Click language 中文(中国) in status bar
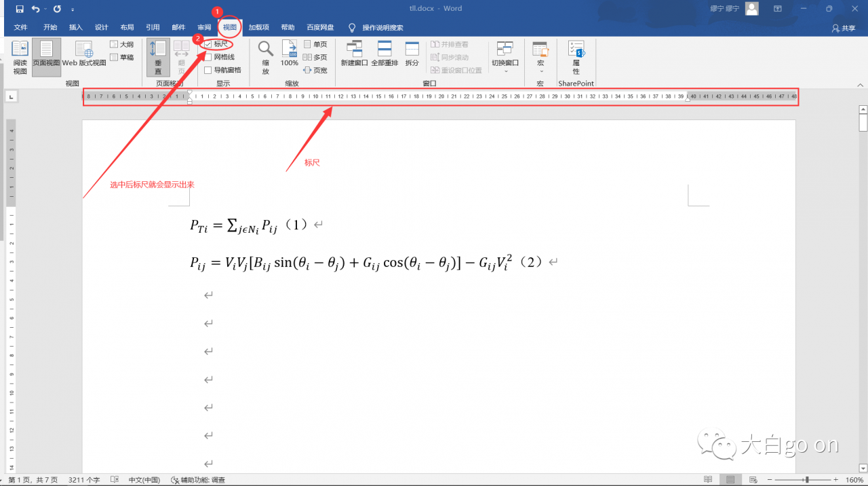 point(144,480)
